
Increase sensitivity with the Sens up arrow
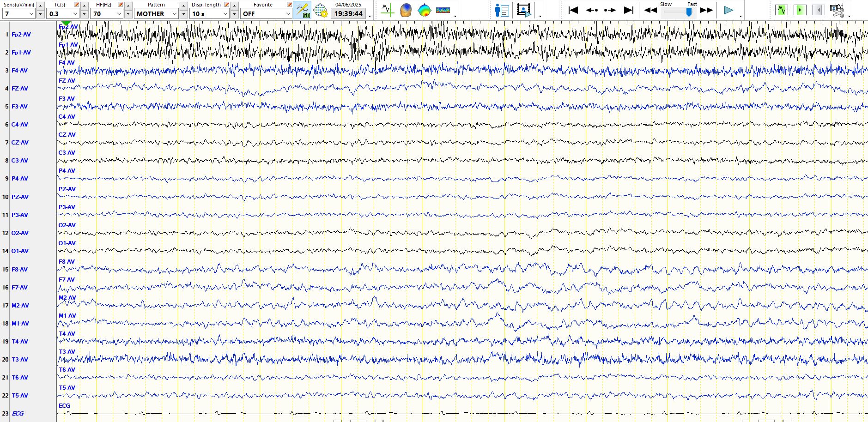coord(40,6)
